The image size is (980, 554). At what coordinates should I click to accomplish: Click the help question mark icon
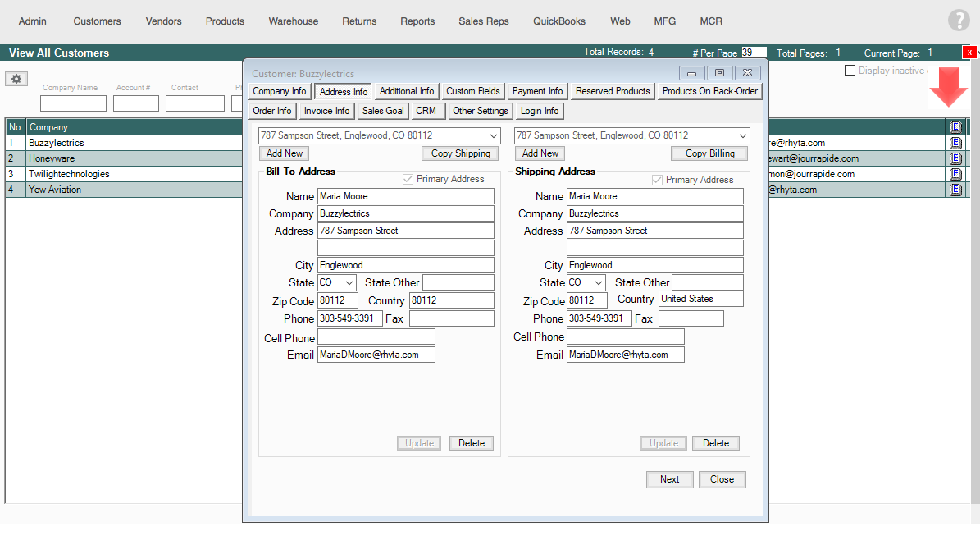(958, 21)
